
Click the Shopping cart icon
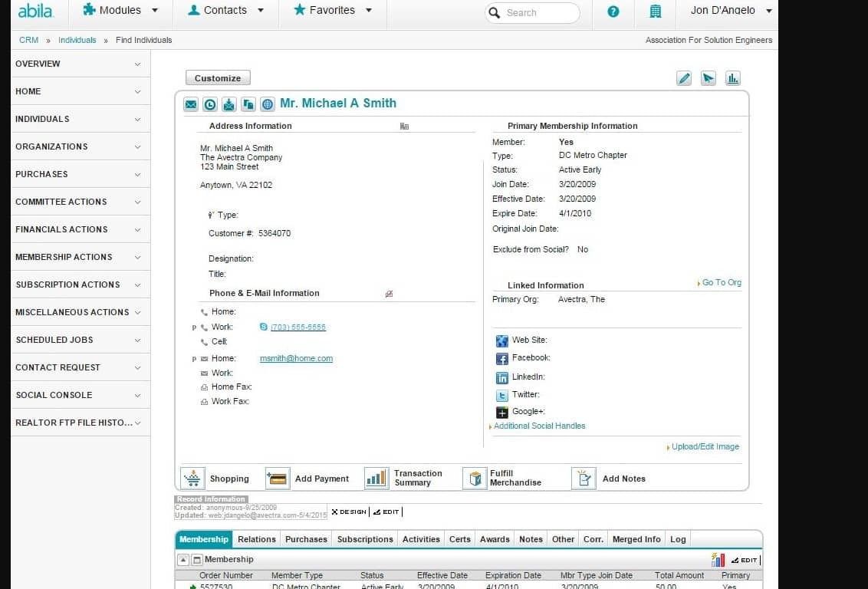tap(192, 479)
